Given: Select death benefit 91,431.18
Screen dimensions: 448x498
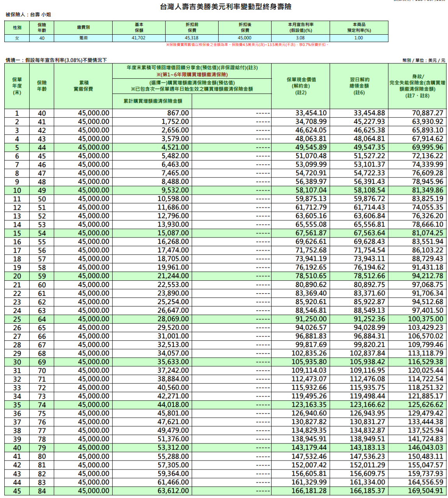Looking at the screenshot, I should (428, 267).
